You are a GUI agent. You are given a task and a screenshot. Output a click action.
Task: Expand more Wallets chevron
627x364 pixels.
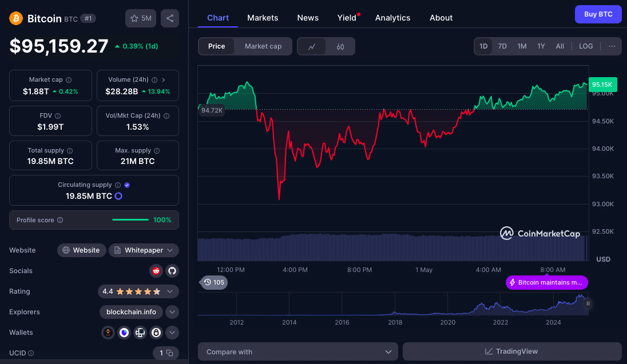(172, 333)
